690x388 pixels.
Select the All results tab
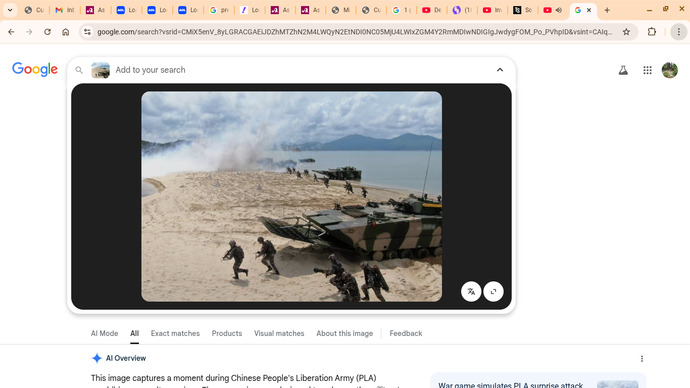134,333
